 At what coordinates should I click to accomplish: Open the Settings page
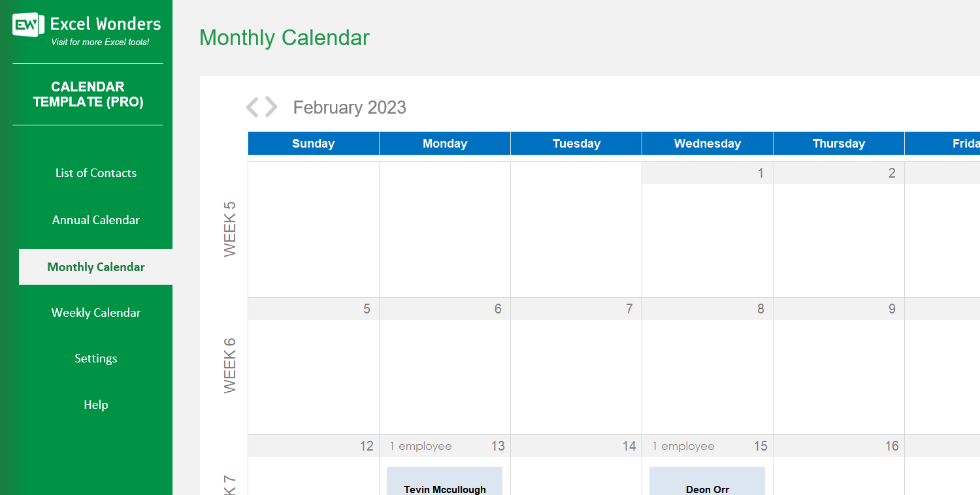[96, 359]
